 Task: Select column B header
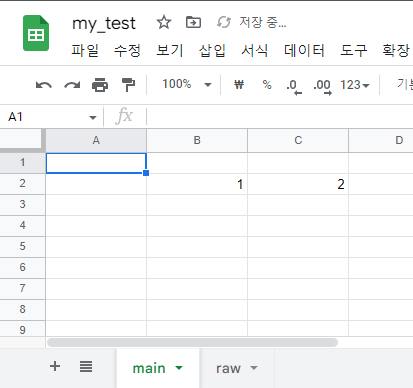197,140
